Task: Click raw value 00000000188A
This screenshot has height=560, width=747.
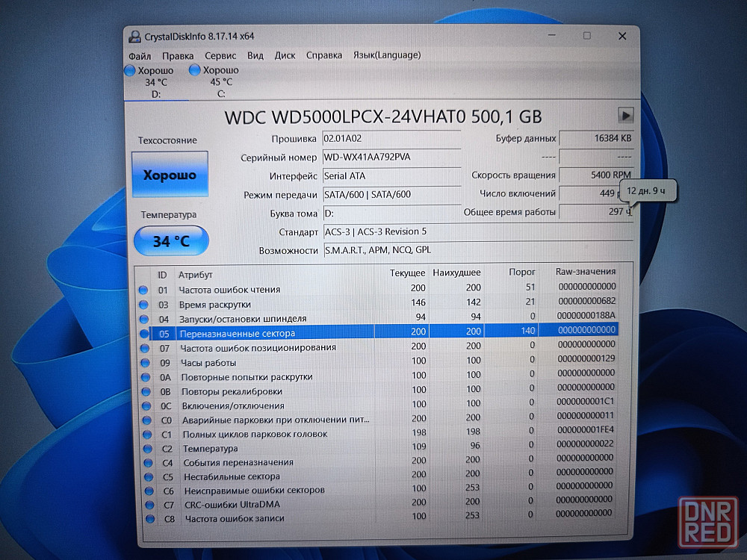Action: click(586, 315)
